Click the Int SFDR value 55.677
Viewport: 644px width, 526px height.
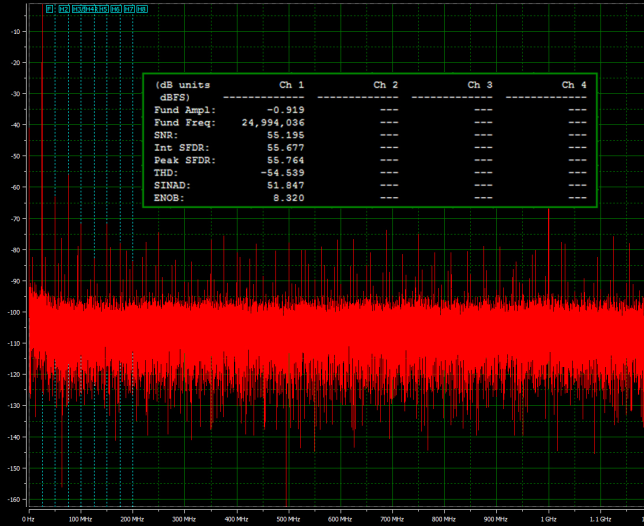click(285, 148)
